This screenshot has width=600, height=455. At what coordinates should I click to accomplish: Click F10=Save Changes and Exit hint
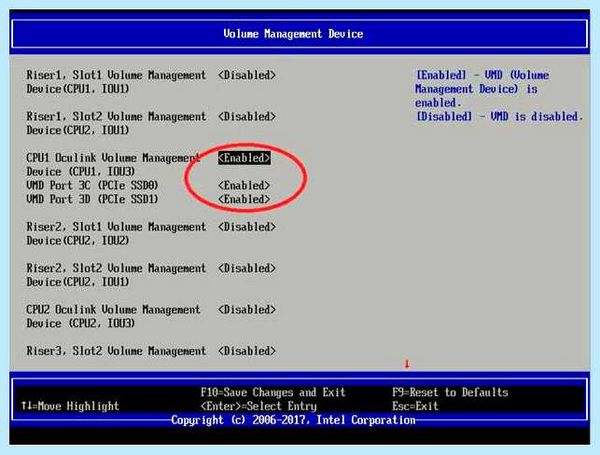pos(273,392)
